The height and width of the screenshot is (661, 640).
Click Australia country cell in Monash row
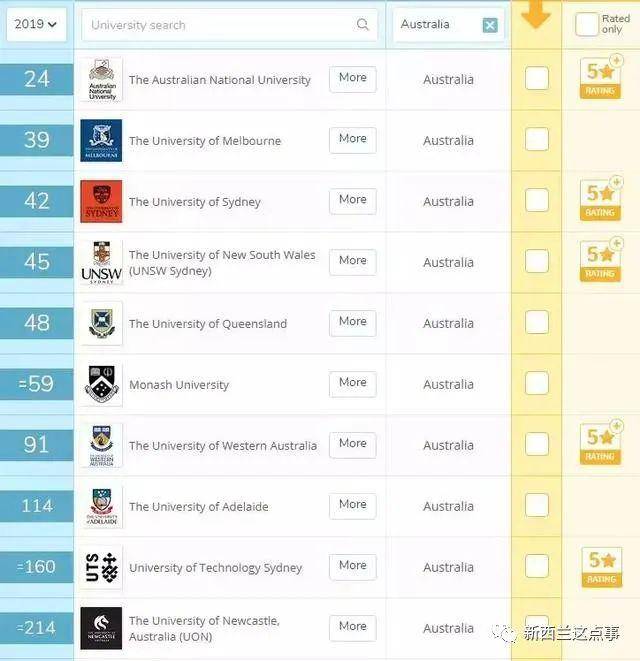tap(448, 384)
